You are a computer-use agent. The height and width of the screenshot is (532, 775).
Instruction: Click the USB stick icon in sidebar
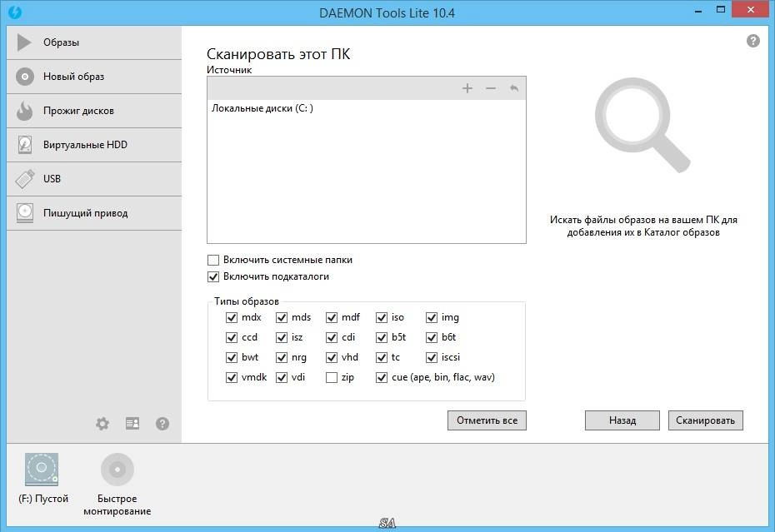tap(25, 179)
